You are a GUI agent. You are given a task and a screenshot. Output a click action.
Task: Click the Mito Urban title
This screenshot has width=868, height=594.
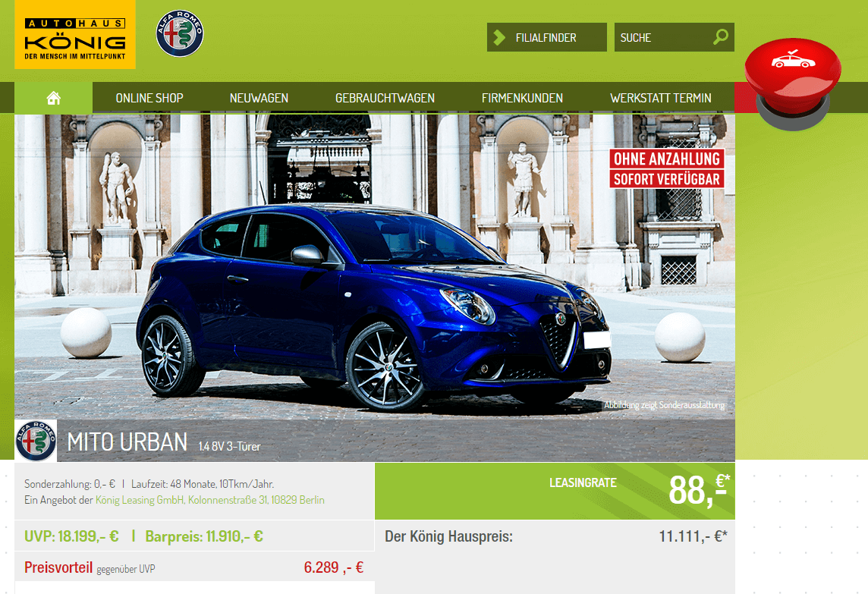click(x=127, y=442)
